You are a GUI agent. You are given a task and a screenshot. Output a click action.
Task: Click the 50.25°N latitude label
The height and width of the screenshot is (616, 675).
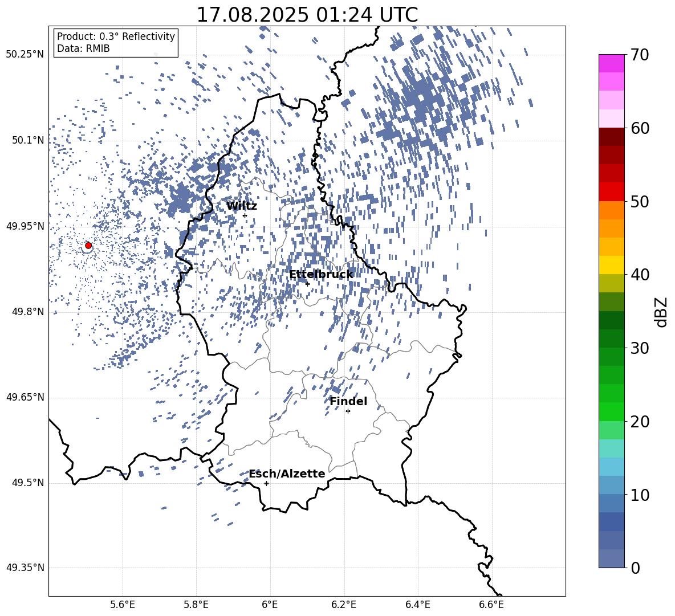point(25,54)
